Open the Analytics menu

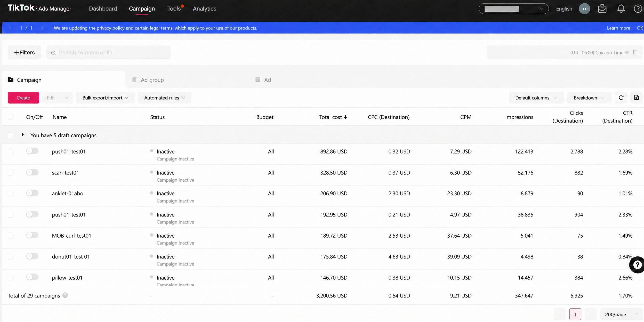tap(205, 9)
